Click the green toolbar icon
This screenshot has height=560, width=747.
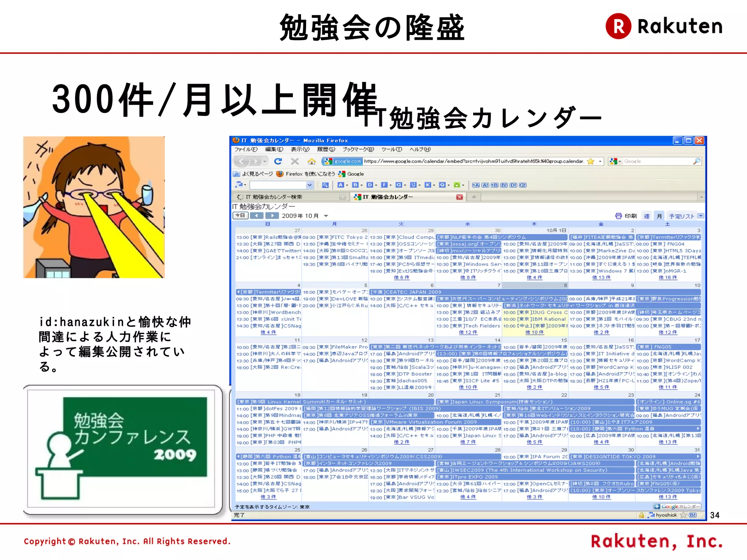457,185
